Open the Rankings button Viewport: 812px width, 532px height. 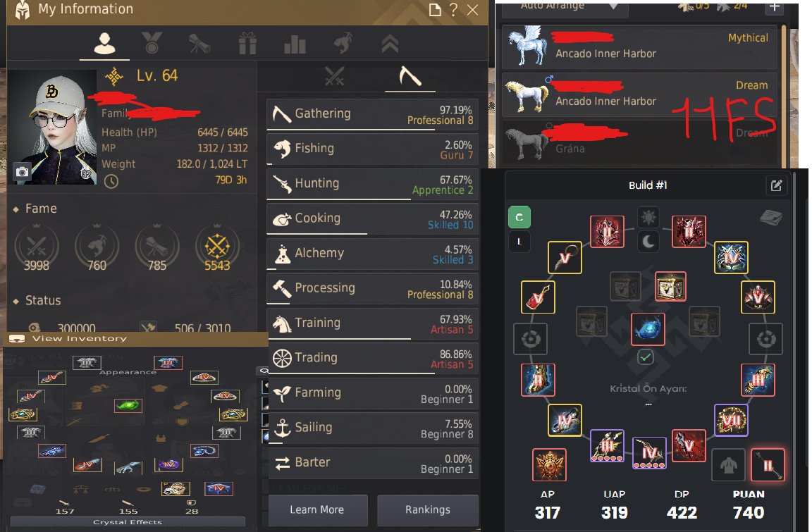(428, 509)
